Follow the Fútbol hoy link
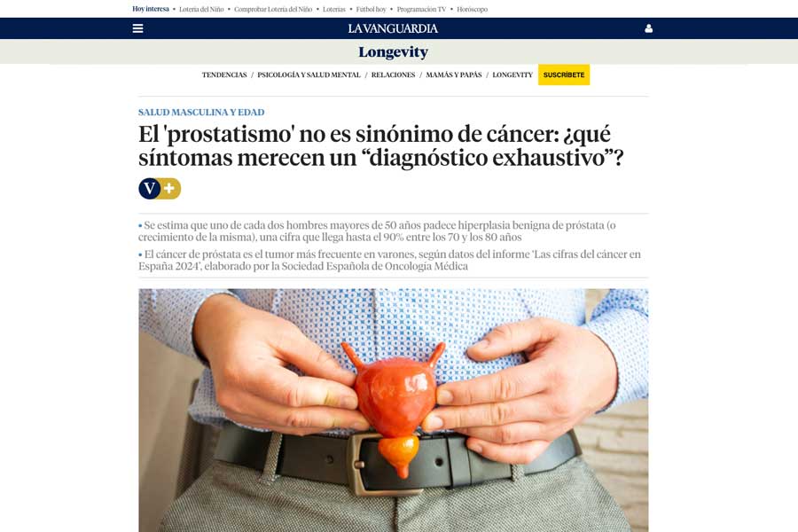The width and height of the screenshot is (798, 532). [371, 9]
